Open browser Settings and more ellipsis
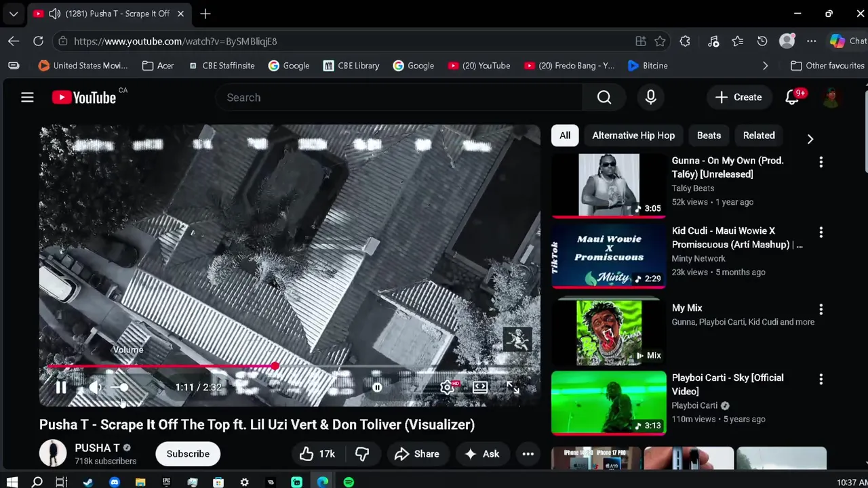 pyautogui.click(x=811, y=41)
